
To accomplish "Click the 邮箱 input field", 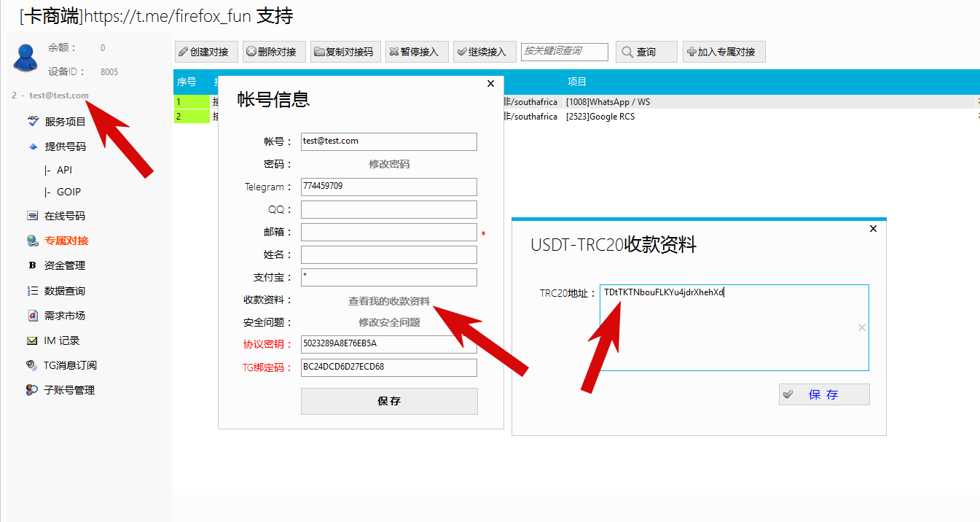I will click(389, 232).
